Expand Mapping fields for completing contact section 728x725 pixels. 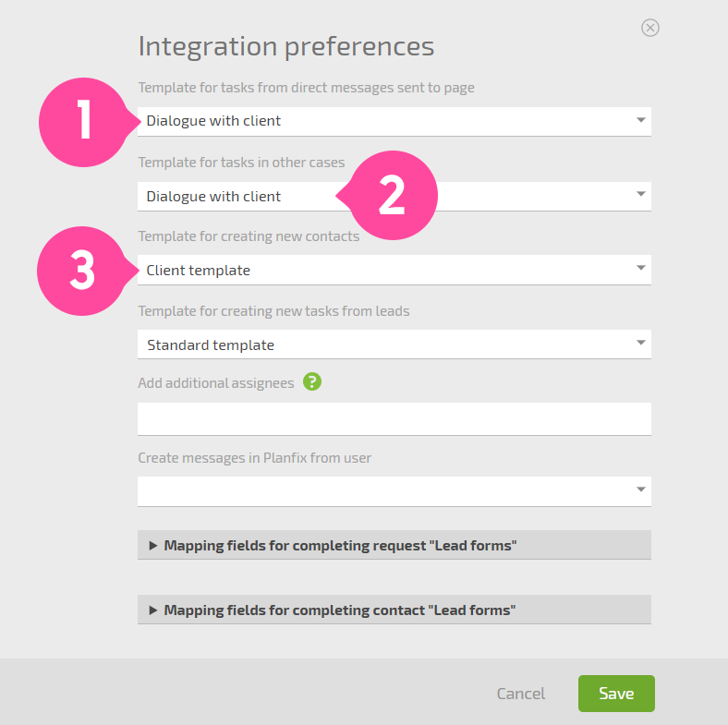click(x=394, y=610)
